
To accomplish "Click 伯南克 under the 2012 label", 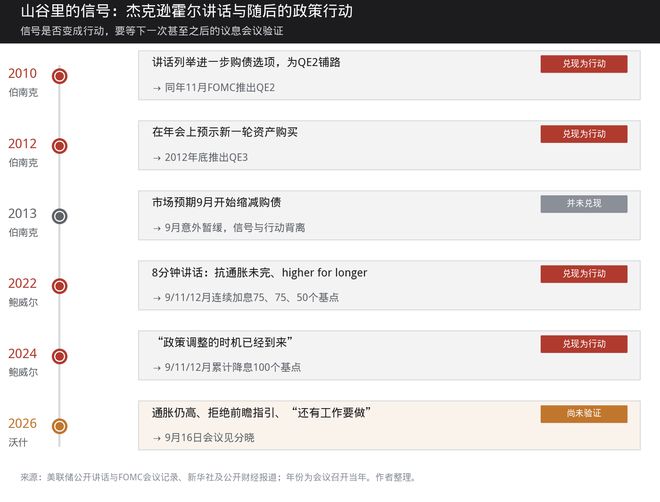I will click(23, 162).
